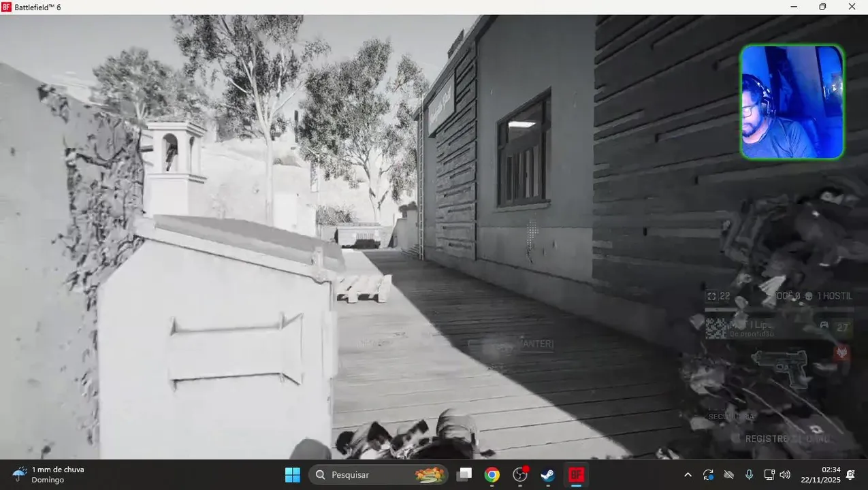Open Steam from the taskbar

548,475
